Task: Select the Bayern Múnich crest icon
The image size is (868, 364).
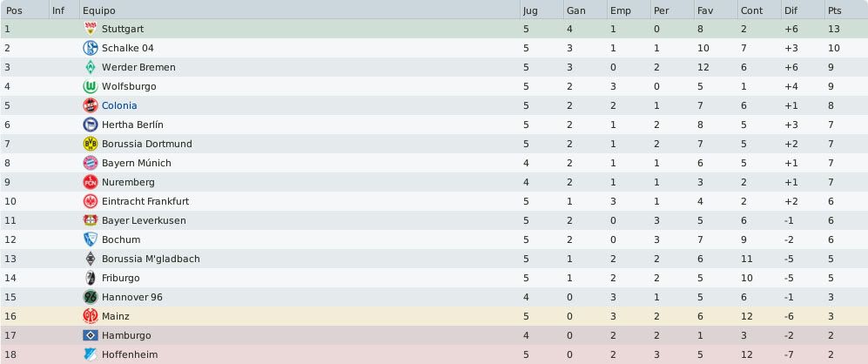Action: pos(90,163)
